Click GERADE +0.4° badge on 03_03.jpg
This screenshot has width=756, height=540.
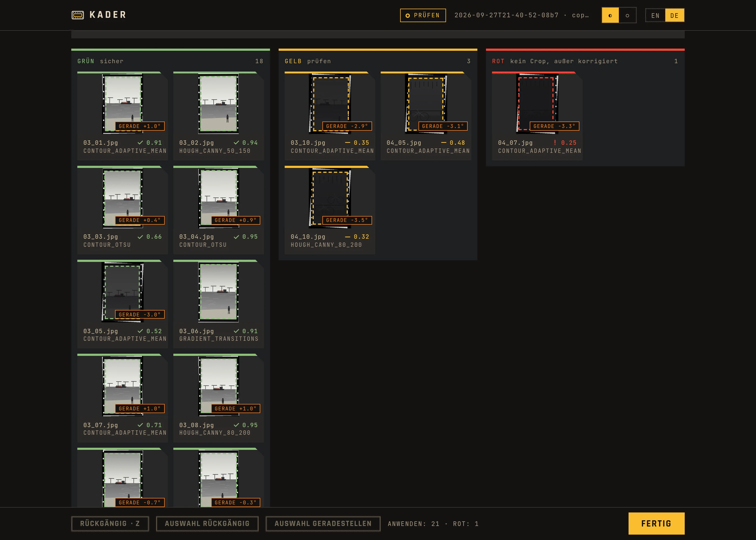tap(140, 220)
